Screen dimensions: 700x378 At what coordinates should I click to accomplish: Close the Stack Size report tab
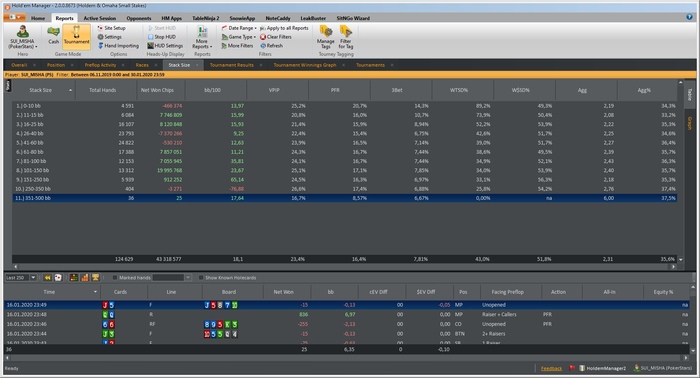[197, 65]
